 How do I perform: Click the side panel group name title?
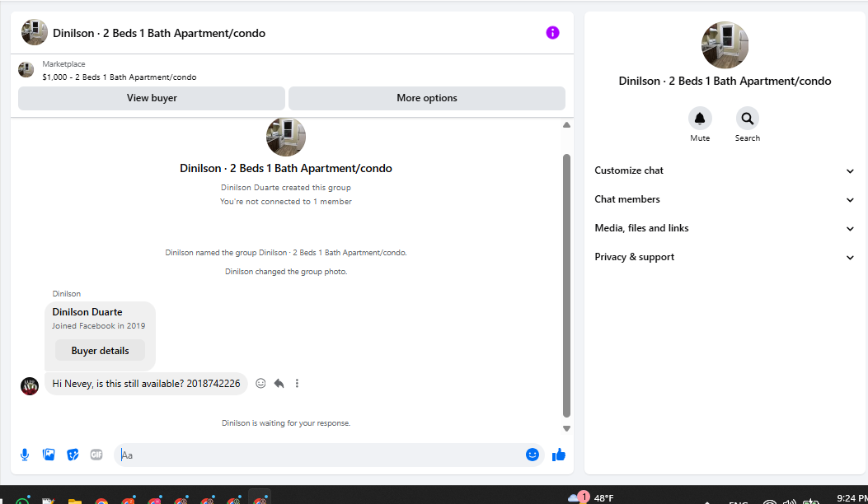click(725, 81)
